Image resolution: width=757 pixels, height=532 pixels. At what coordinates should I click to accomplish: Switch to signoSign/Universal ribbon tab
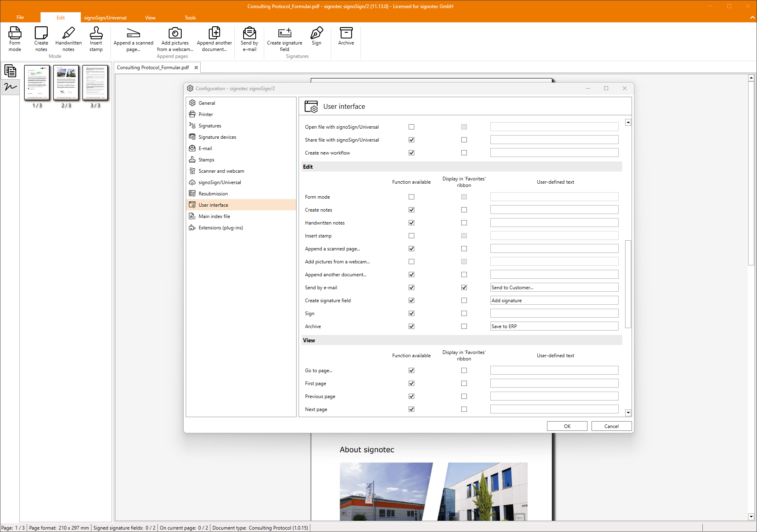[x=105, y=17]
